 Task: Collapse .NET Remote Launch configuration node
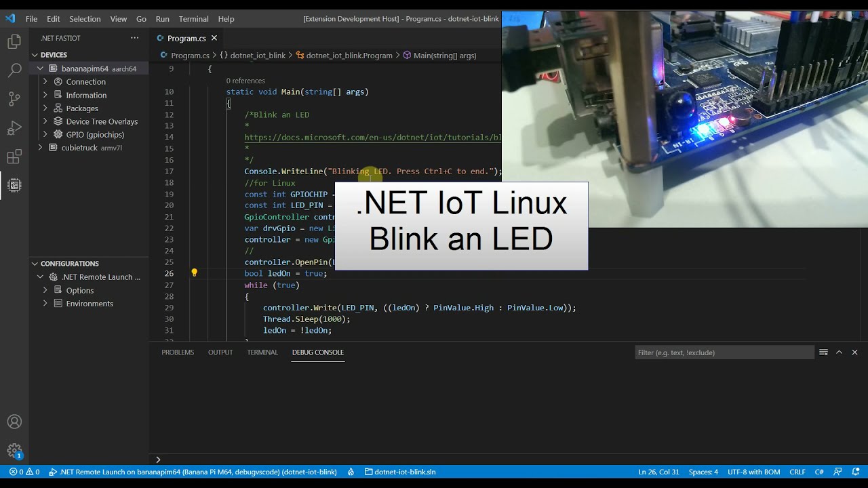[40, 277]
